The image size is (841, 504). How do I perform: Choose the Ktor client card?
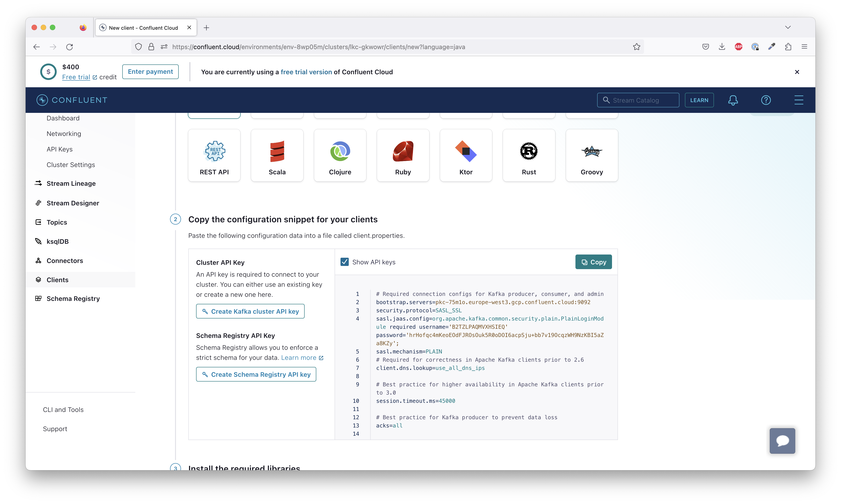click(466, 155)
